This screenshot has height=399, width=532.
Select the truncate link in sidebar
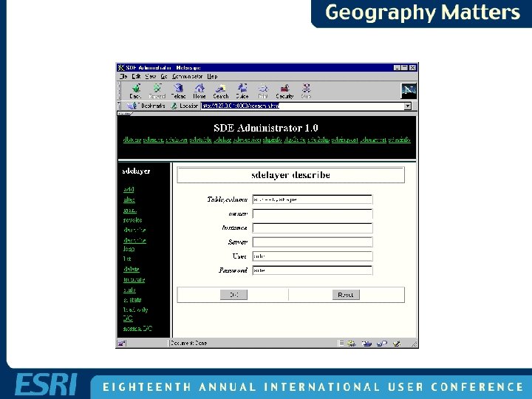[x=134, y=279]
